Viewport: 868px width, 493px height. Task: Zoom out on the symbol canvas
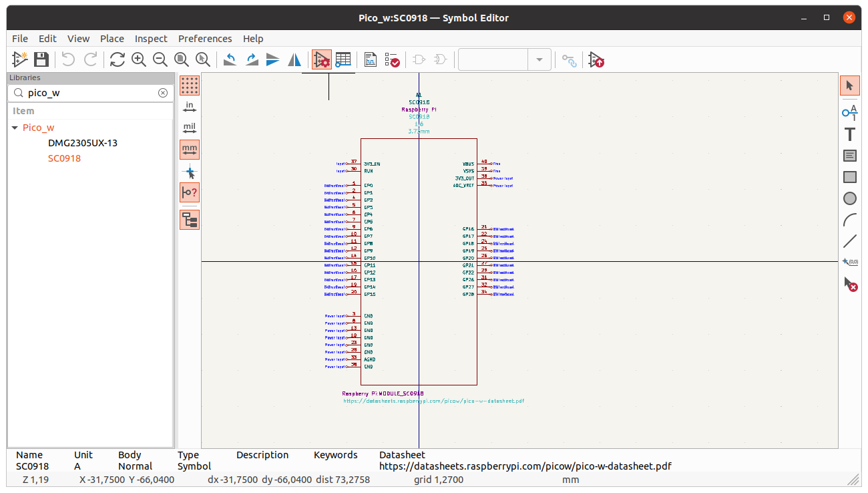coord(160,59)
